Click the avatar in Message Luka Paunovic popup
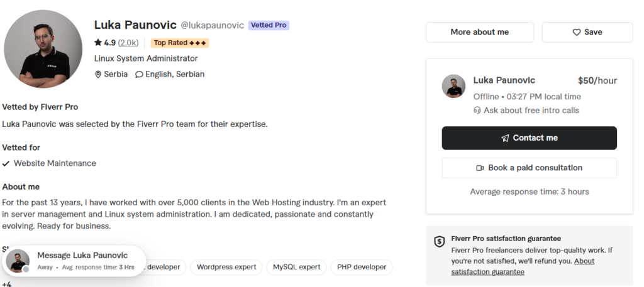Screen dimensions: 644x287 click(18, 261)
